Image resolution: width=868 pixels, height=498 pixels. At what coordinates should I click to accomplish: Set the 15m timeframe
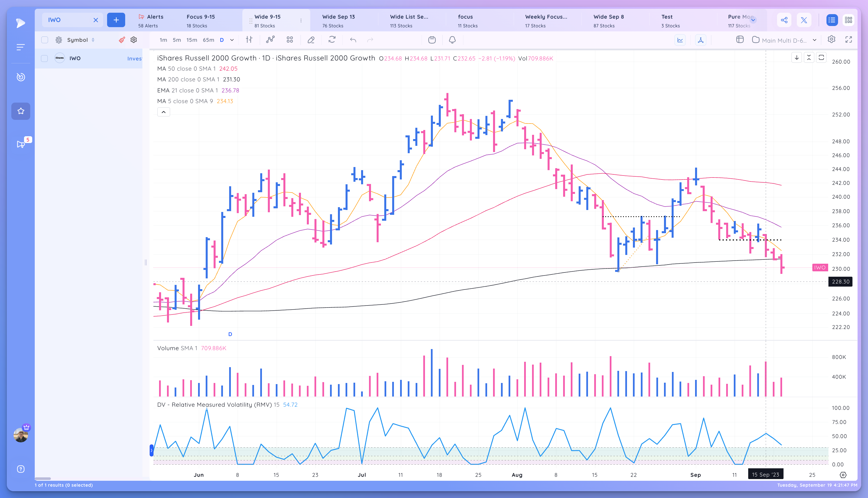[x=192, y=40]
